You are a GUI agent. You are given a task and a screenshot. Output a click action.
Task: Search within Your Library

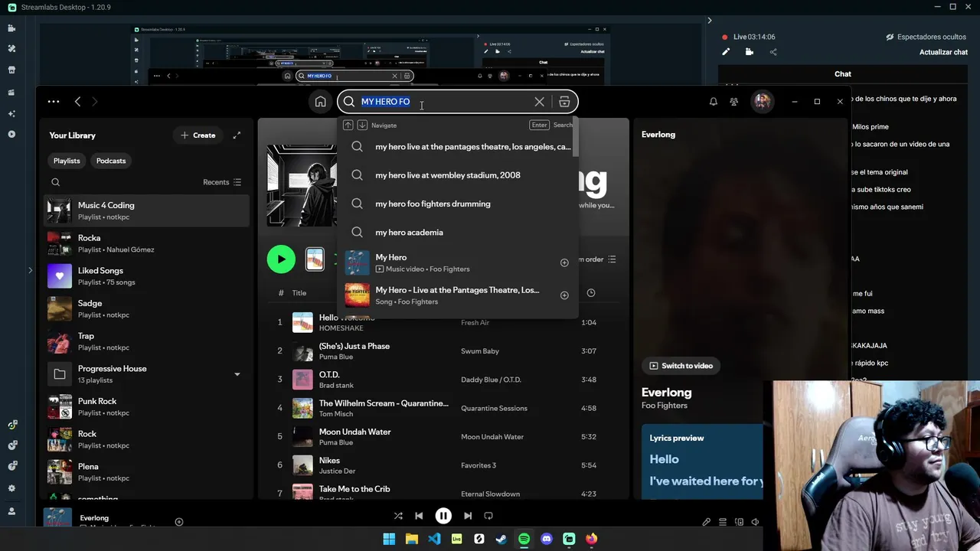point(55,182)
